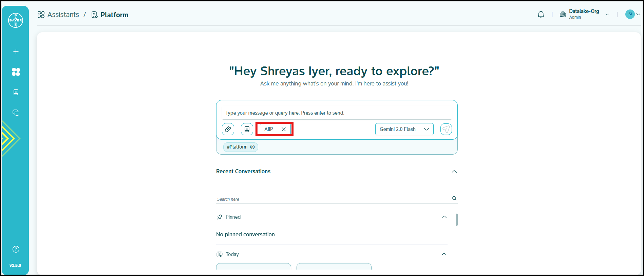The height and width of the screenshot is (276, 644).
Task: Expand the Datalake-Org organization dropdown
Action: [x=607, y=14]
